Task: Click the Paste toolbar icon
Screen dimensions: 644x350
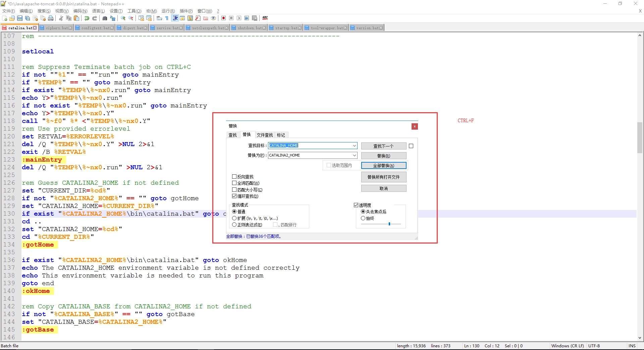Action: [x=76, y=18]
